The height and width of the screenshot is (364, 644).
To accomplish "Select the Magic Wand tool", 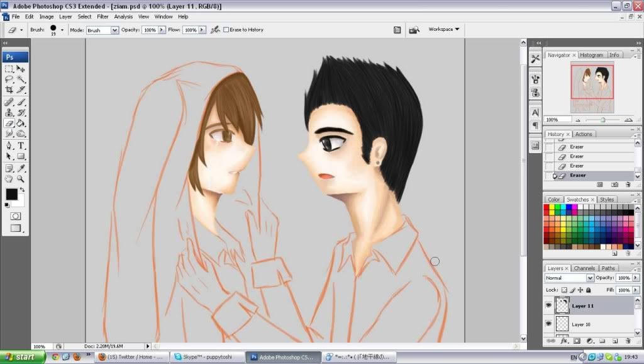I will coord(21,79).
